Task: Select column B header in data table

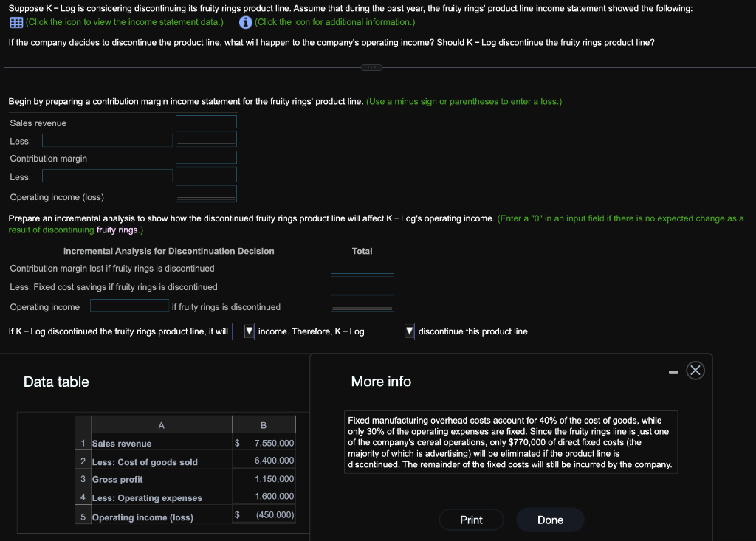Action: pyautogui.click(x=264, y=425)
